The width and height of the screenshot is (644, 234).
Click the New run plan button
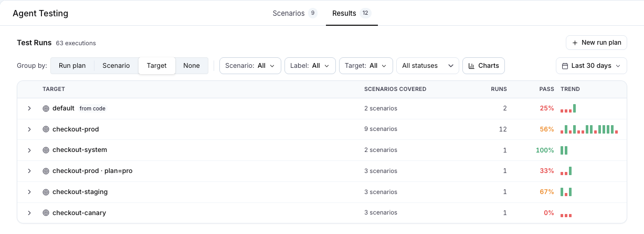coord(596,43)
